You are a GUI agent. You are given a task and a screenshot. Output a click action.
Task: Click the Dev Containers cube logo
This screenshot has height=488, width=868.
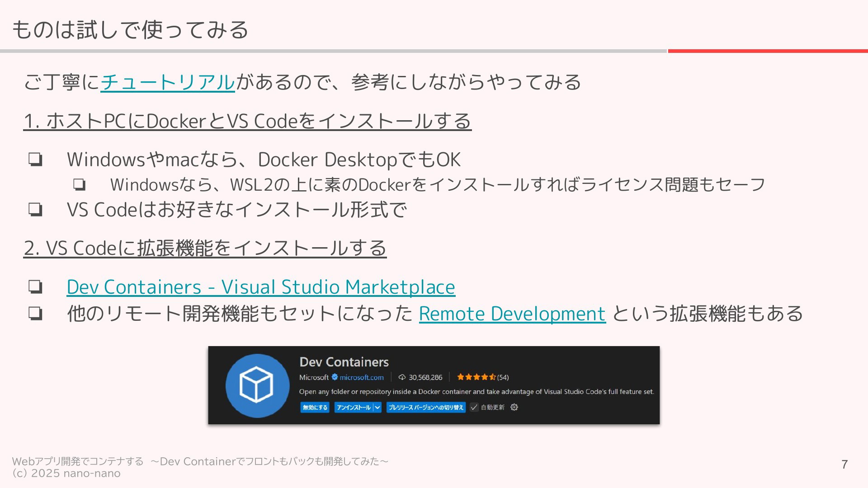tap(257, 385)
